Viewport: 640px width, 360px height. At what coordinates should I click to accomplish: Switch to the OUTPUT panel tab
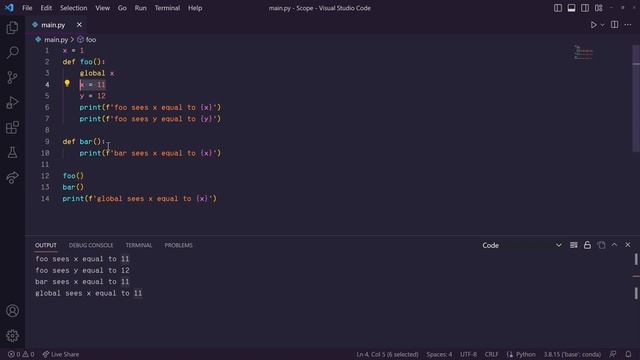46,245
